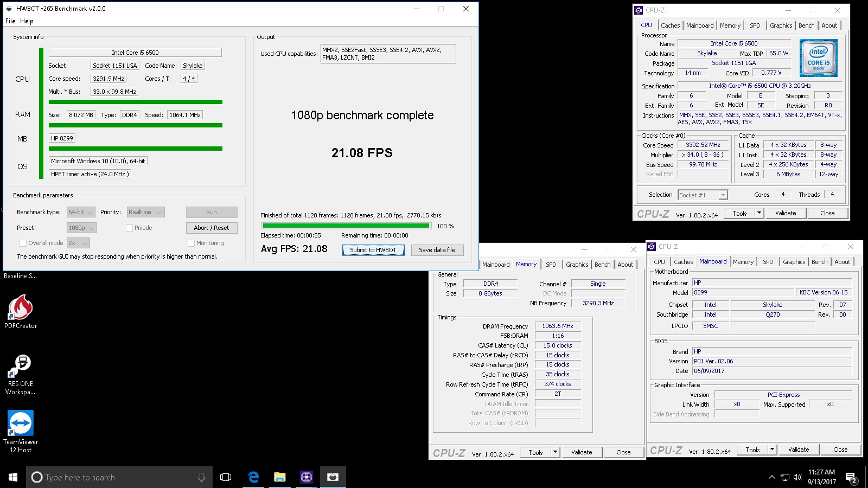
Task: Click the Intel Core i5 6500 name field in HWBOT
Action: tap(135, 53)
